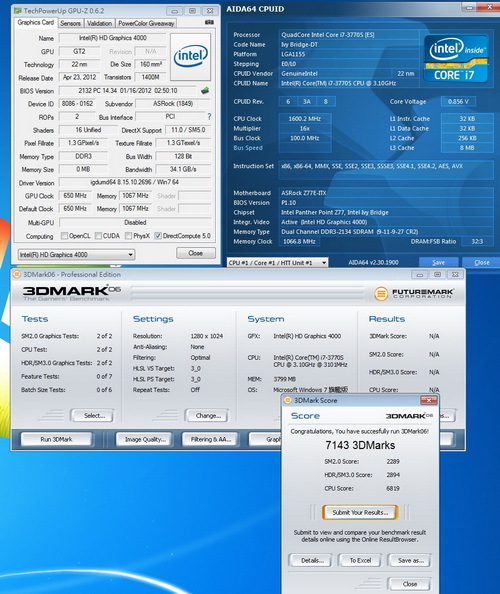Click the Futuremark Corporation logo

click(414, 293)
